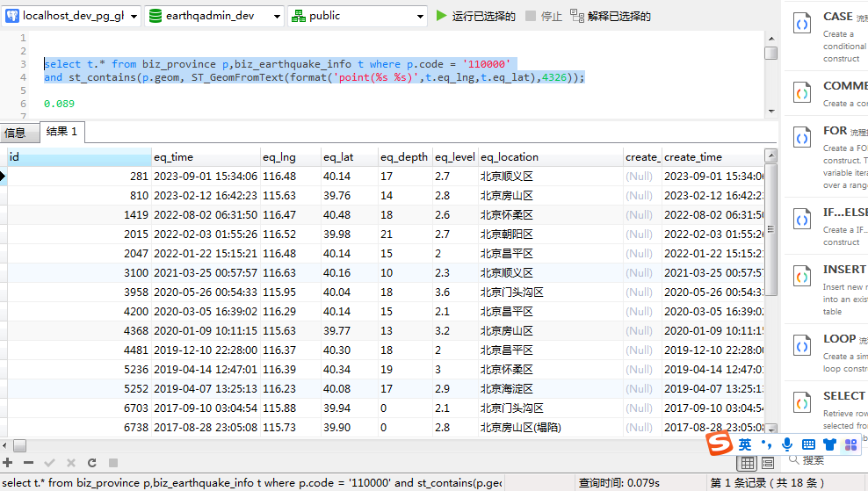Open the Sogou soft keyboard icon
868x491 pixels.
click(x=808, y=444)
